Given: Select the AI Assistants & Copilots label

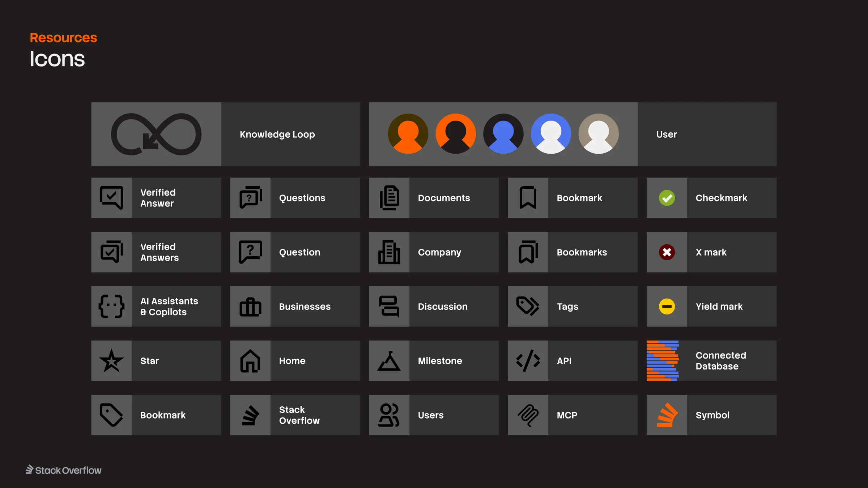Looking at the screenshot, I should point(169,307).
